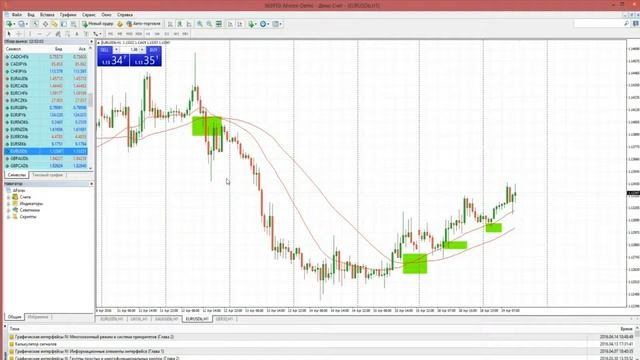Screen dimensions: 640x360
Task: Switch to Избранное tab in Navigator
Action: coord(38,317)
